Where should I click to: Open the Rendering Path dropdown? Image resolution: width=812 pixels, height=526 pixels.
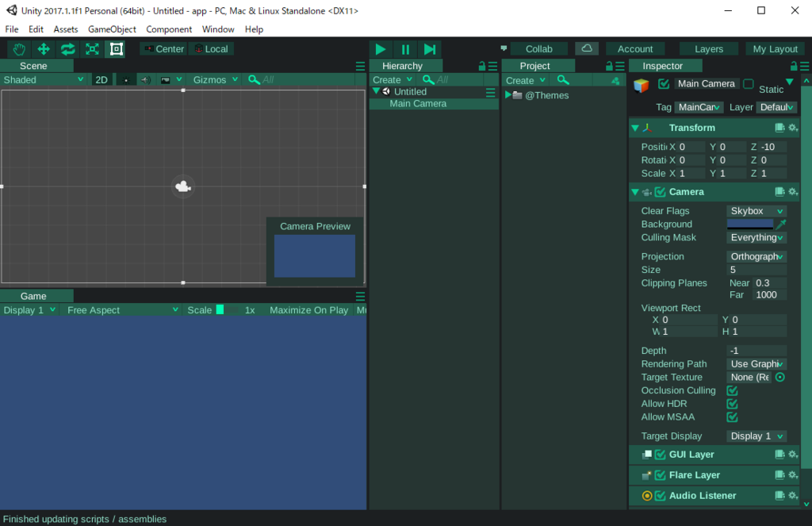tap(756, 364)
